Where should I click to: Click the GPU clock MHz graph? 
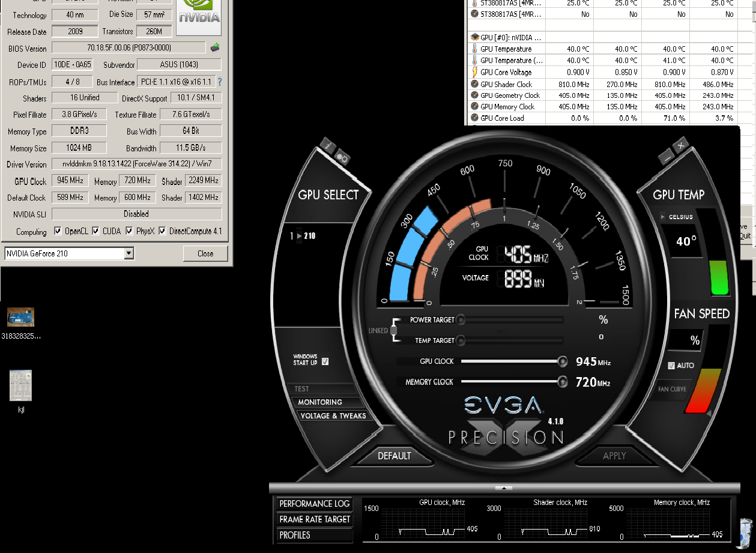(x=422, y=524)
